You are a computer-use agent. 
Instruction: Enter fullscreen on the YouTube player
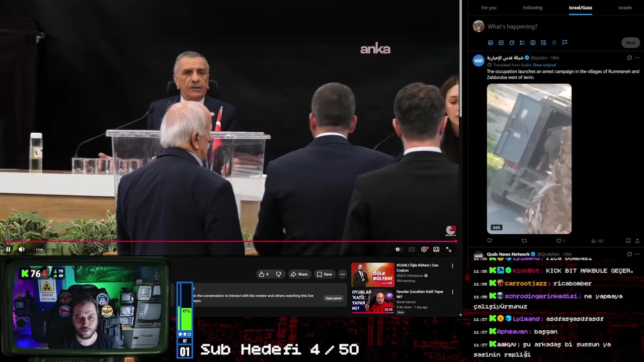(449, 249)
